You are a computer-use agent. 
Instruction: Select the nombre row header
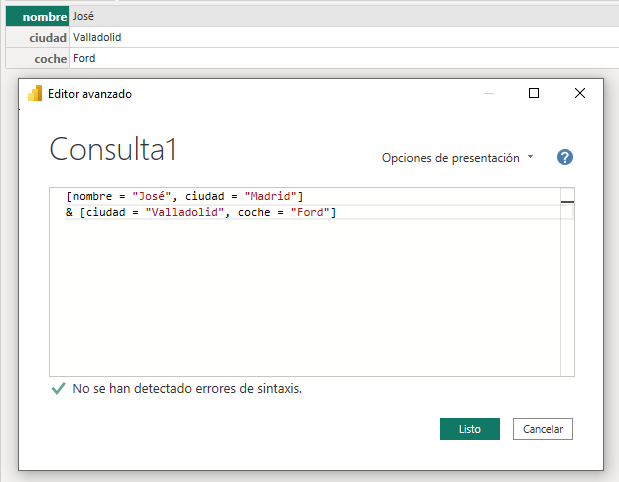(x=38, y=17)
